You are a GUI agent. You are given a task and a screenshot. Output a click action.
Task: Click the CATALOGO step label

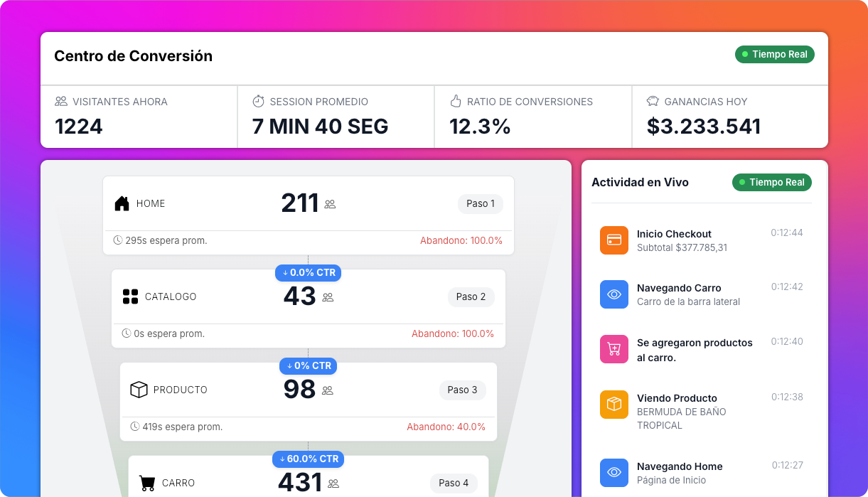pyautogui.click(x=171, y=297)
